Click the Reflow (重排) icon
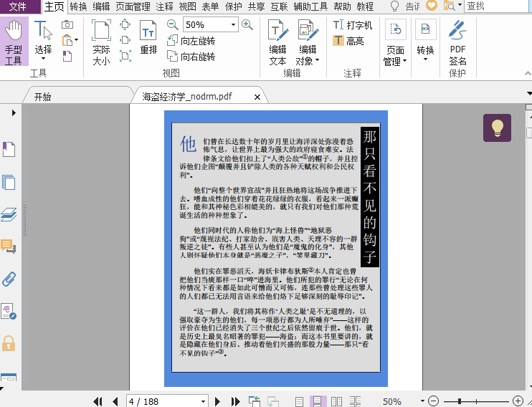Image resolution: width=532 pixels, height=407 pixels. tap(148, 37)
